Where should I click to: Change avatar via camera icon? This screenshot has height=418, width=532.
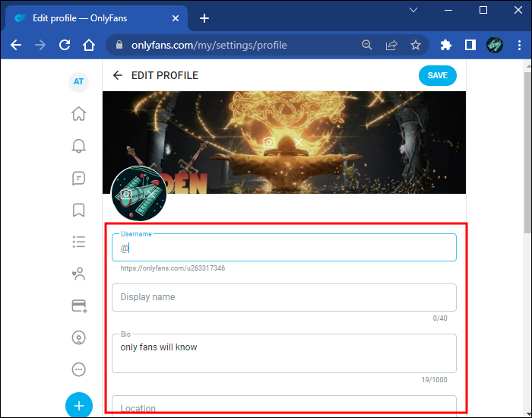(126, 195)
